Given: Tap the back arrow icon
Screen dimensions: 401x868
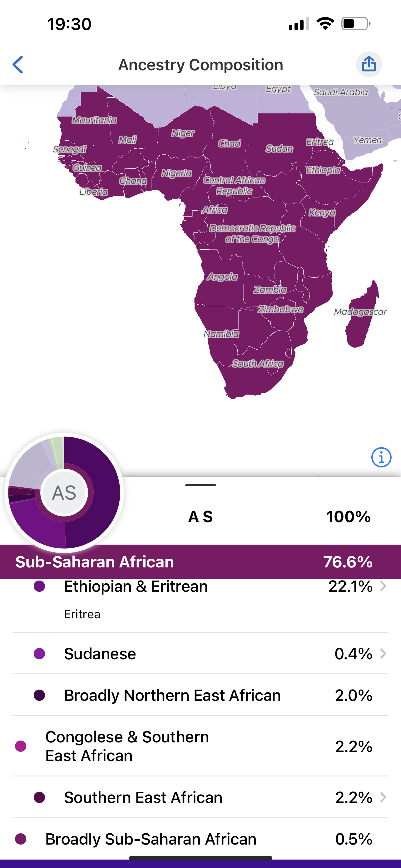Looking at the screenshot, I should [x=18, y=65].
